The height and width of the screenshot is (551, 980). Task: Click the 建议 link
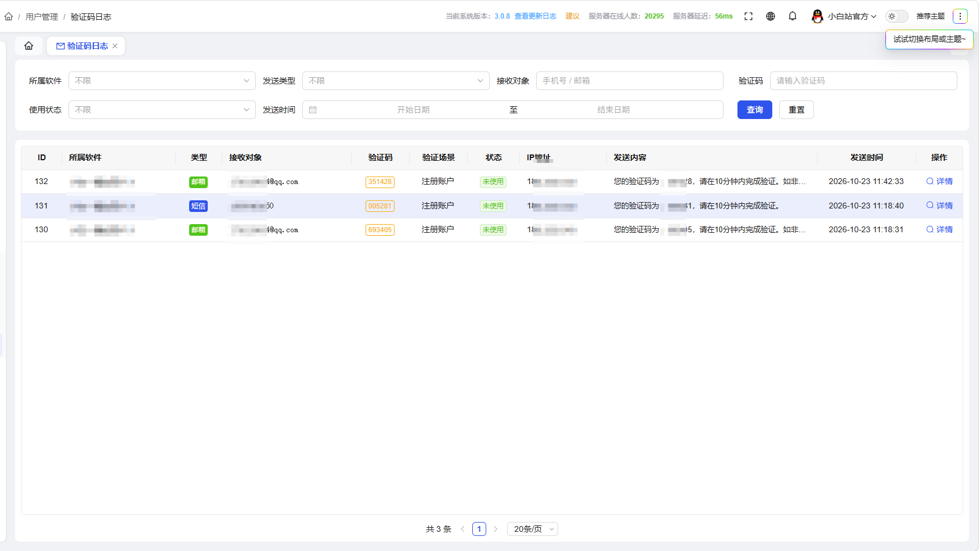(573, 16)
